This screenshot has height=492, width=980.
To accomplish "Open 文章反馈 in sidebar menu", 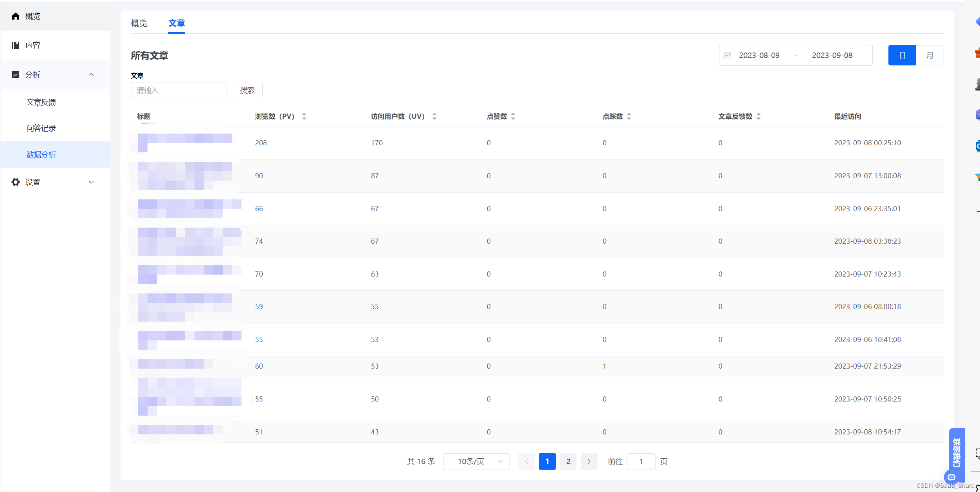I will (41, 102).
